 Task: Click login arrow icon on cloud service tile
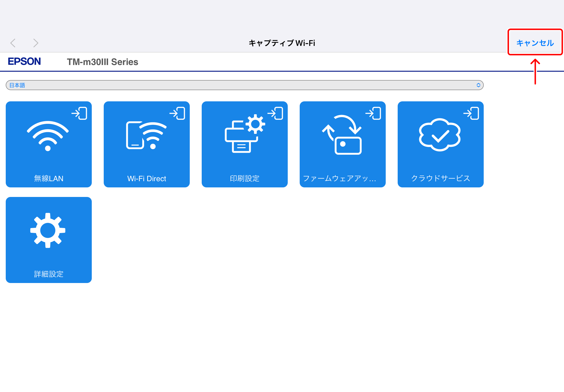coord(471,113)
